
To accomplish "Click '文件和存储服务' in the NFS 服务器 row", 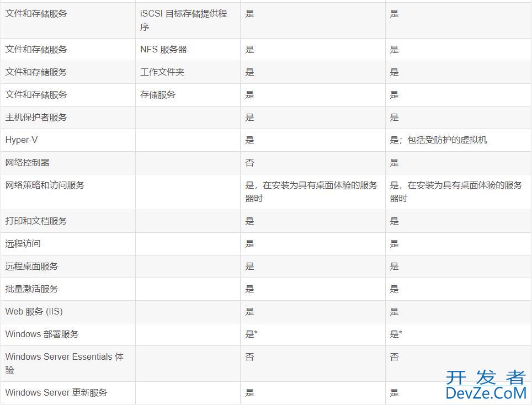I will click(x=36, y=50).
